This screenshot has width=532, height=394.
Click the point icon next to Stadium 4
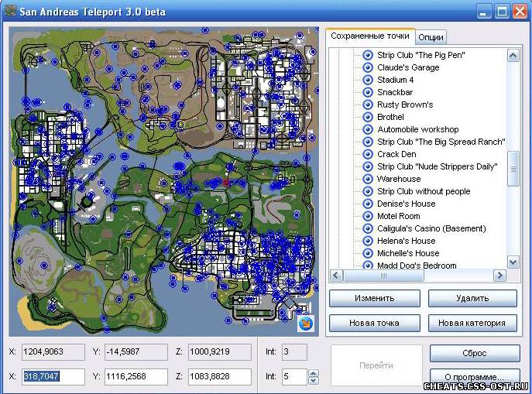368,80
